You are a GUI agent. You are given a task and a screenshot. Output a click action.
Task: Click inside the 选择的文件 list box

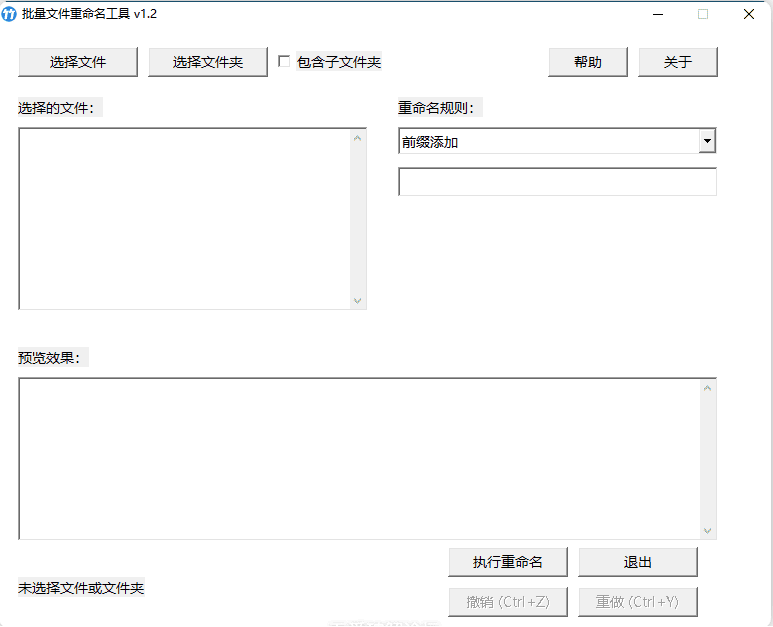(184, 218)
